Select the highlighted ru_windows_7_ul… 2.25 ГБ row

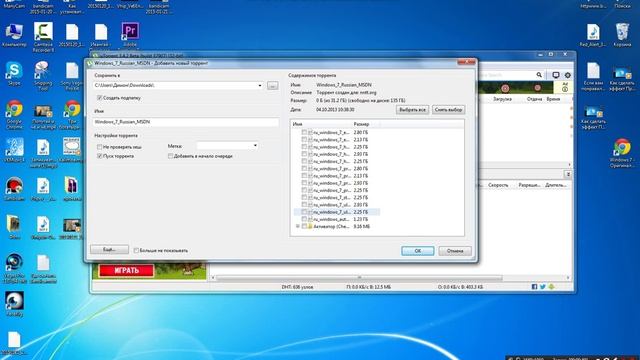tap(337, 212)
